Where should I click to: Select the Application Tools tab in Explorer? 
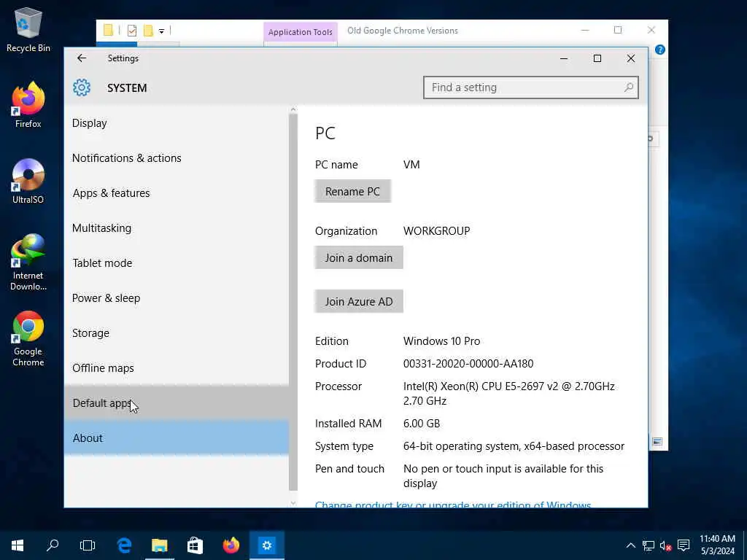(x=300, y=32)
